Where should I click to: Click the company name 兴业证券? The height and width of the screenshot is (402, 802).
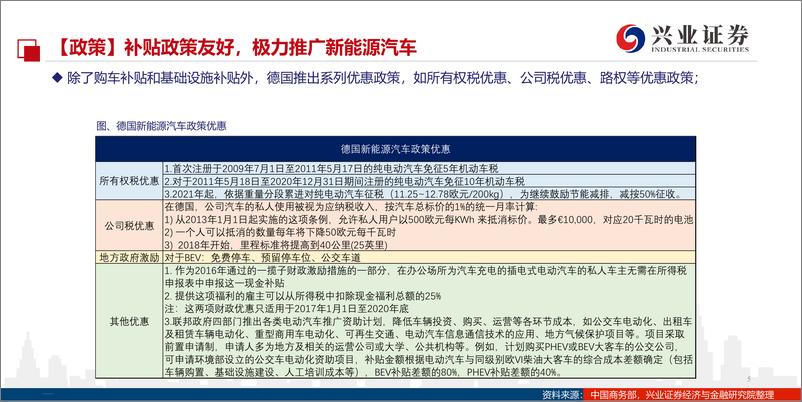[x=700, y=35]
